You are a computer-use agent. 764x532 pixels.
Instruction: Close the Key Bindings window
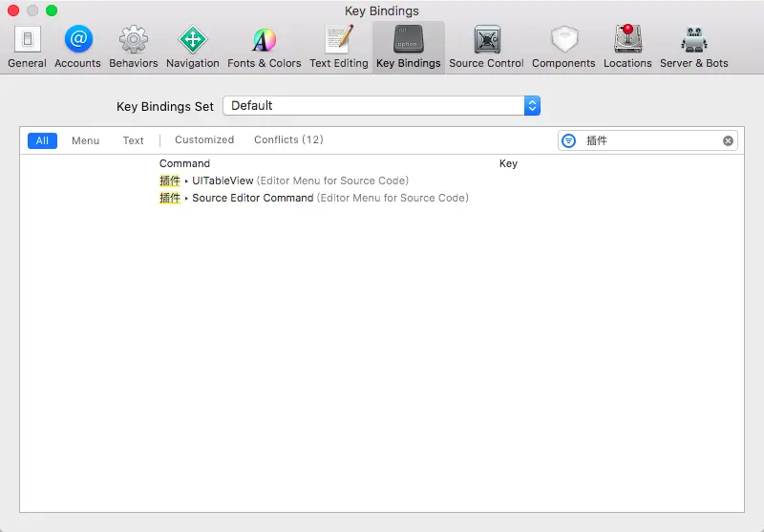pos(13,11)
